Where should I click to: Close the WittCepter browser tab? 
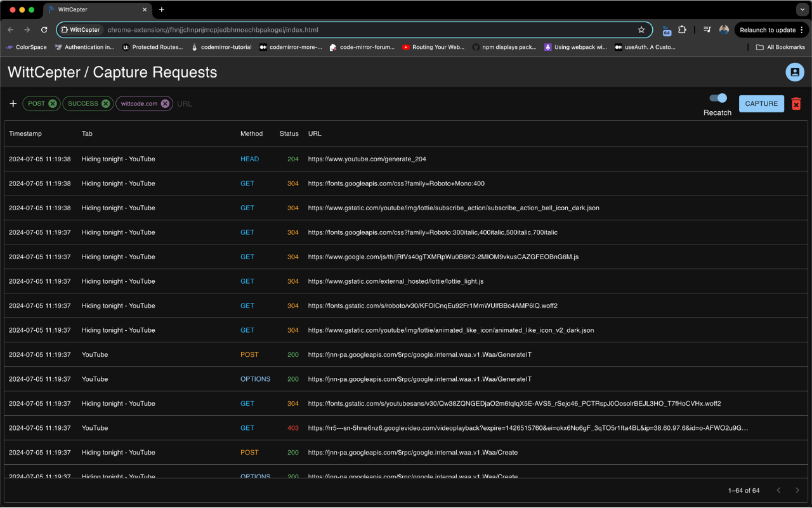tap(145, 10)
